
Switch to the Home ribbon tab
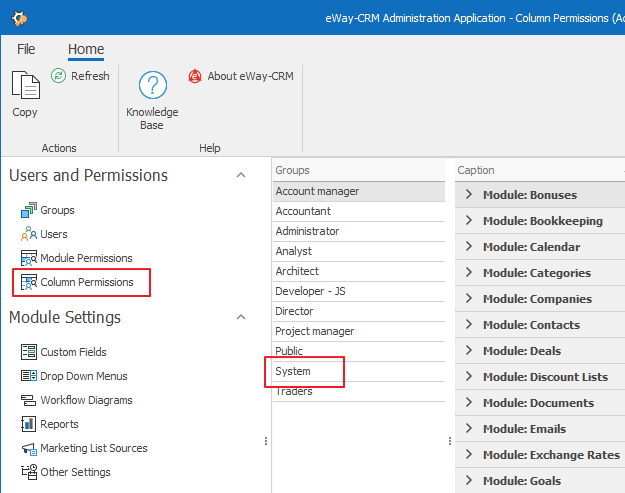pos(86,49)
